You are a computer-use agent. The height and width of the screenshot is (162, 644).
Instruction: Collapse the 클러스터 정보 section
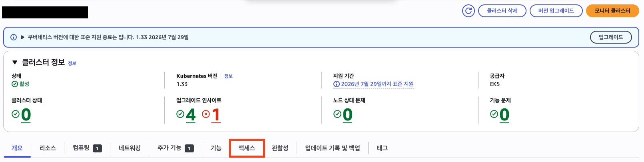pos(15,62)
